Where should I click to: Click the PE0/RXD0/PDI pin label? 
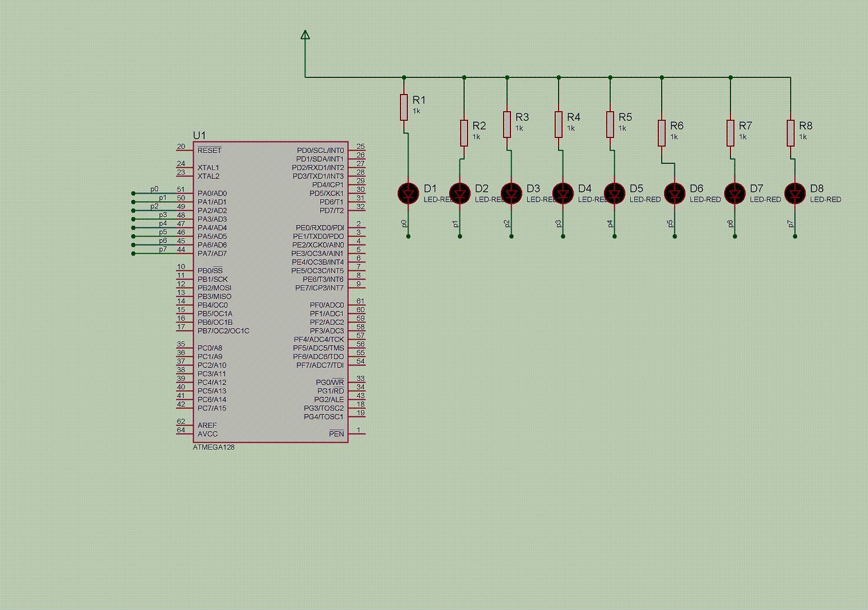pyautogui.click(x=320, y=227)
